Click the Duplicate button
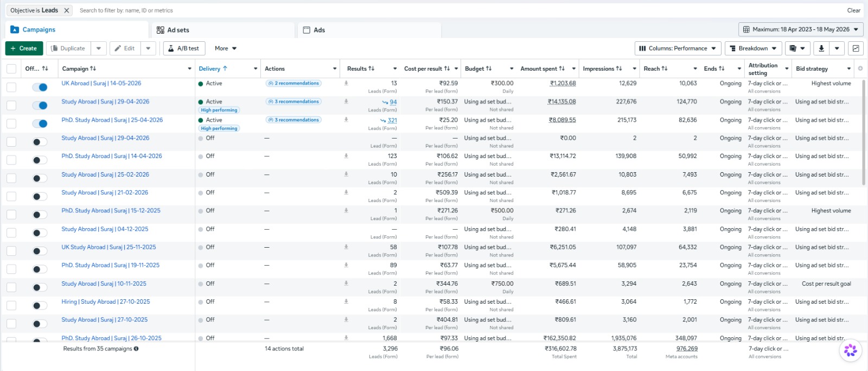 [x=68, y=48]
